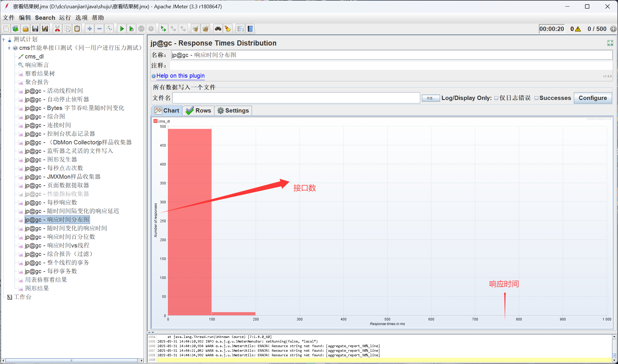Viewport: 618px width, 364px height.
Task: Click the Start no pauses icon
Action: coord(131,29)
